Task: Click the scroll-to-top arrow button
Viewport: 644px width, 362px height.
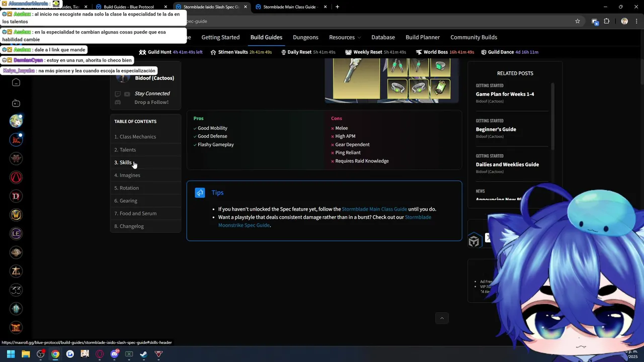Action: tap(442, 318)
